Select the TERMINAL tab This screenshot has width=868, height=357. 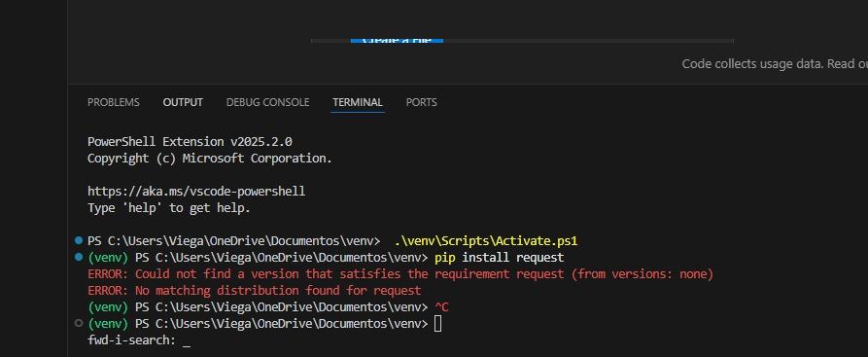(358, 102)
